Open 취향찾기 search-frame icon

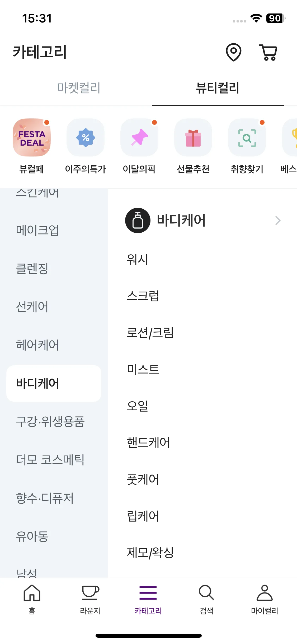click(247, 137)
